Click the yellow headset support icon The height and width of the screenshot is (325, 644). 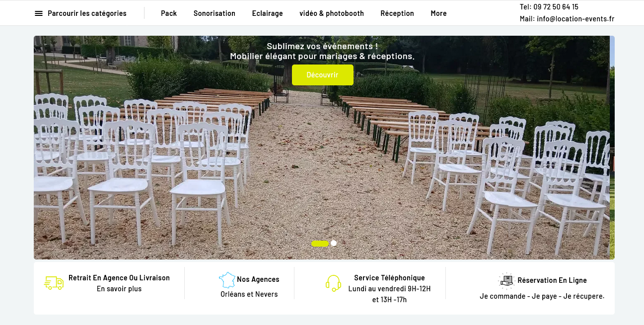[x=333, y=283]
